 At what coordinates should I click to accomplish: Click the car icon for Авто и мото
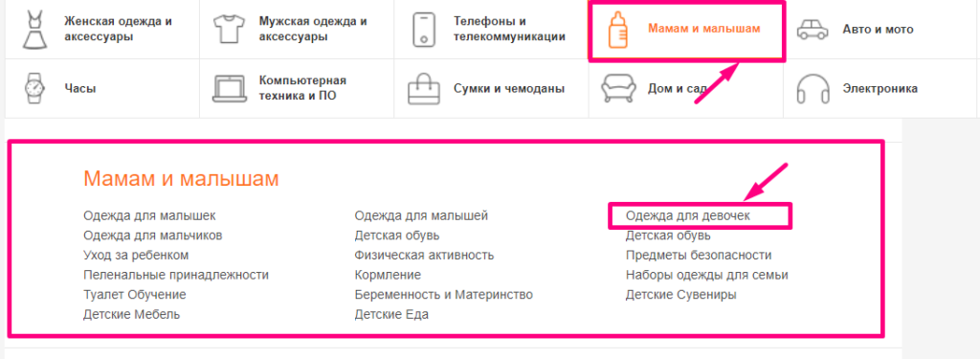[x=813, y=30]
